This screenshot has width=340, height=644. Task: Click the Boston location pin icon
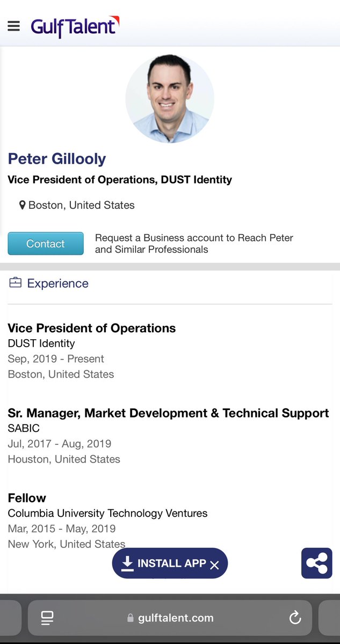coord(22,205)
